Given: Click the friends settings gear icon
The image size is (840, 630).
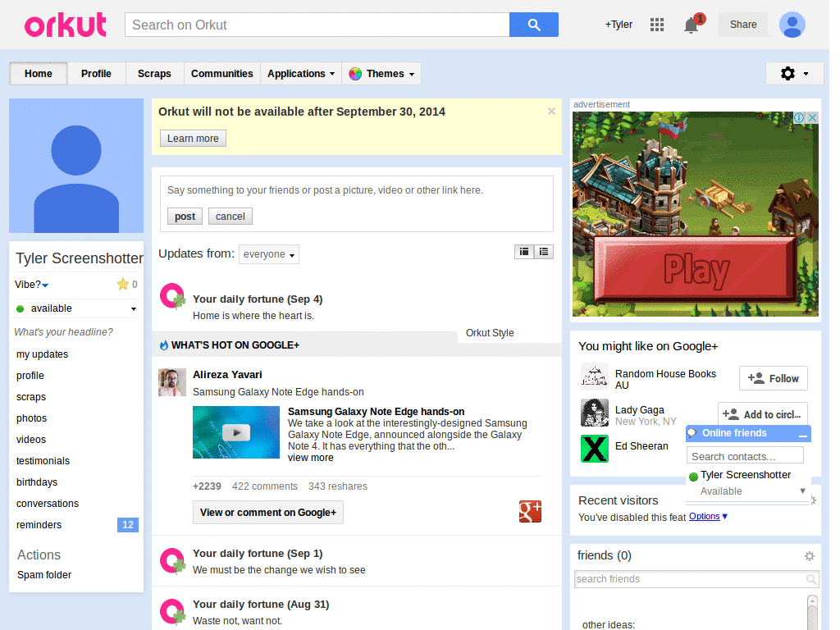Looking at the screenshot, I should pos(810,556).
